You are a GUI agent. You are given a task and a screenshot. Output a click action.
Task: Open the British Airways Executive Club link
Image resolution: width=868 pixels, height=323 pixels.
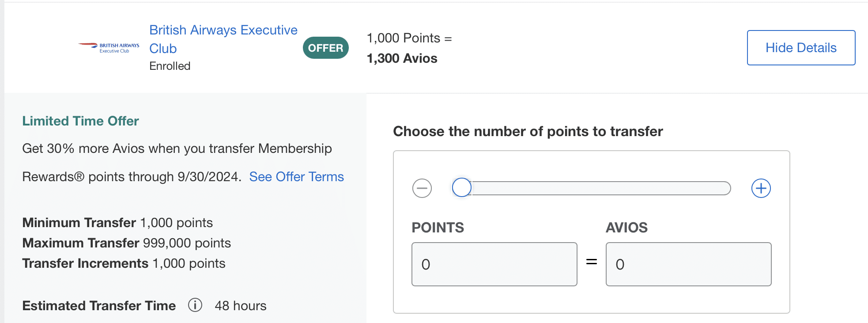click(x=223, y=30)
